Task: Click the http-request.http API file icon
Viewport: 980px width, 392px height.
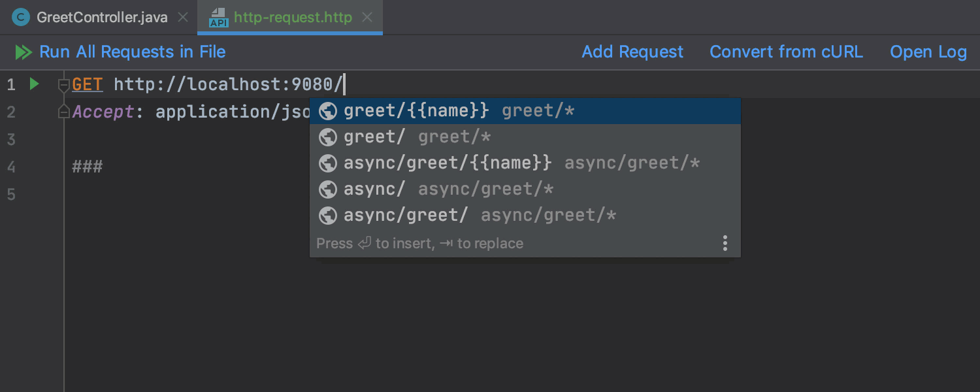Action: pos(218,18)
